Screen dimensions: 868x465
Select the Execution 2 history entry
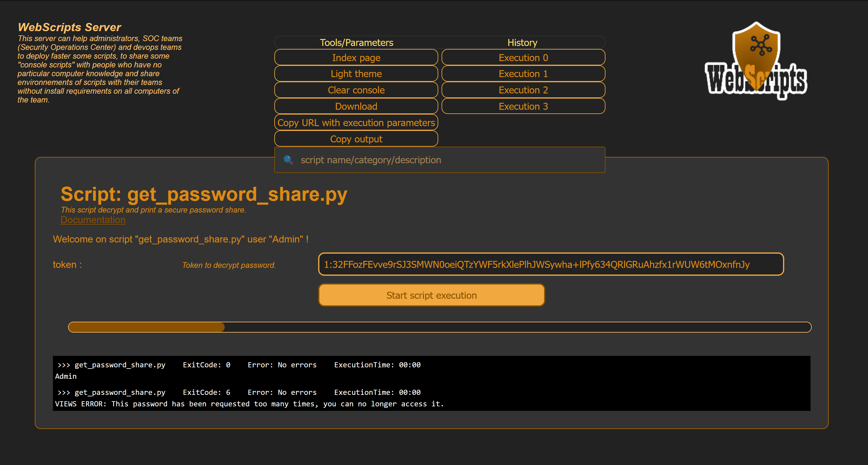(523, 90)
